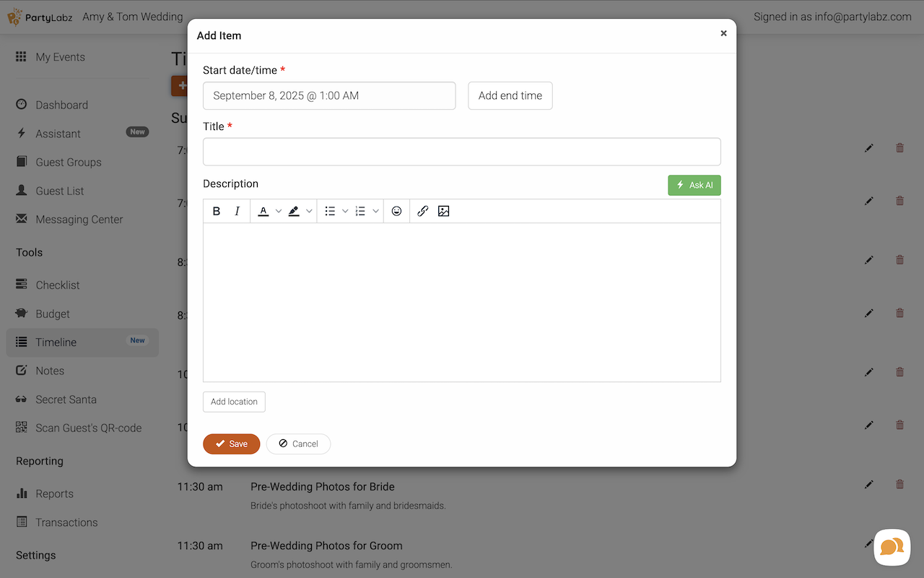Expand the bullet list style dropdown
The height and width of the screenshot is (578, 924).
(345, 211)
